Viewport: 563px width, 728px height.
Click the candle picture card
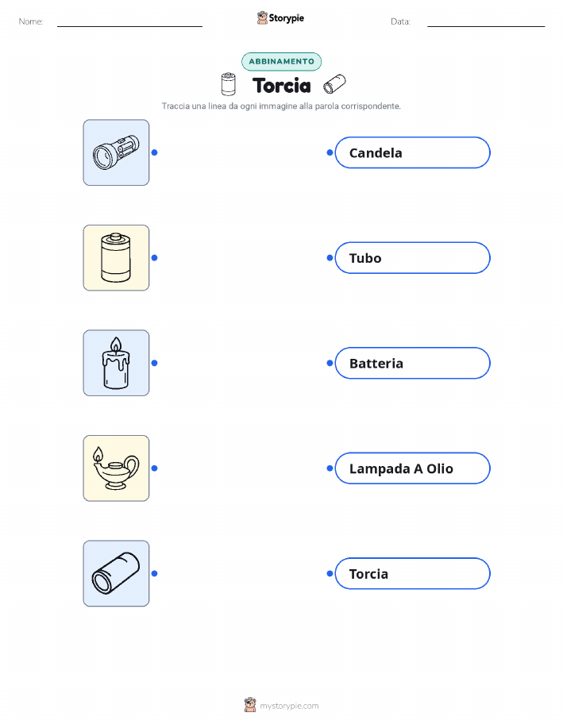click(x=116, y=363)
